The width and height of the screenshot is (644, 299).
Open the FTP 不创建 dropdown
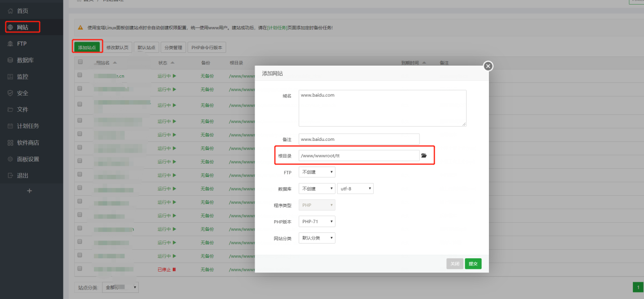(317, 173)
